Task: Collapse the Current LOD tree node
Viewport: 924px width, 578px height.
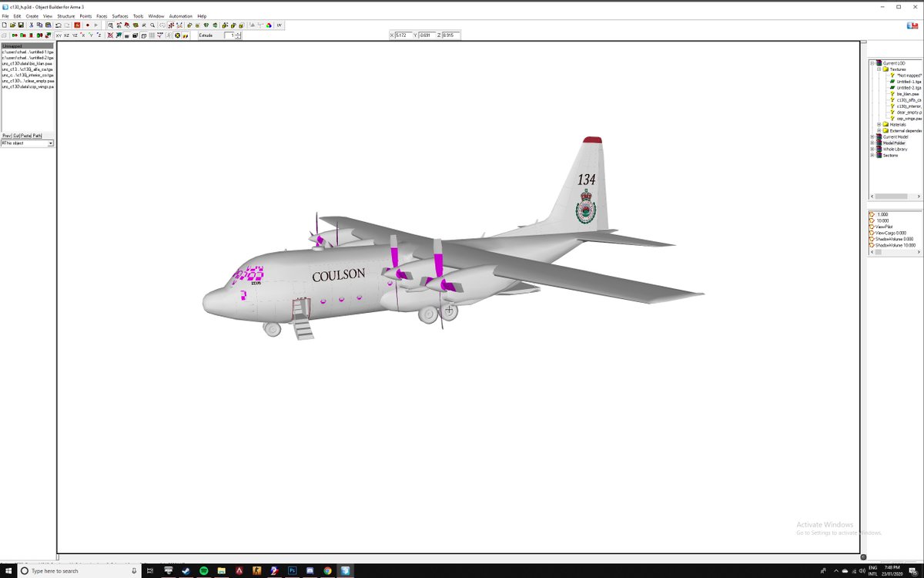Action: [x=872, y=63]
